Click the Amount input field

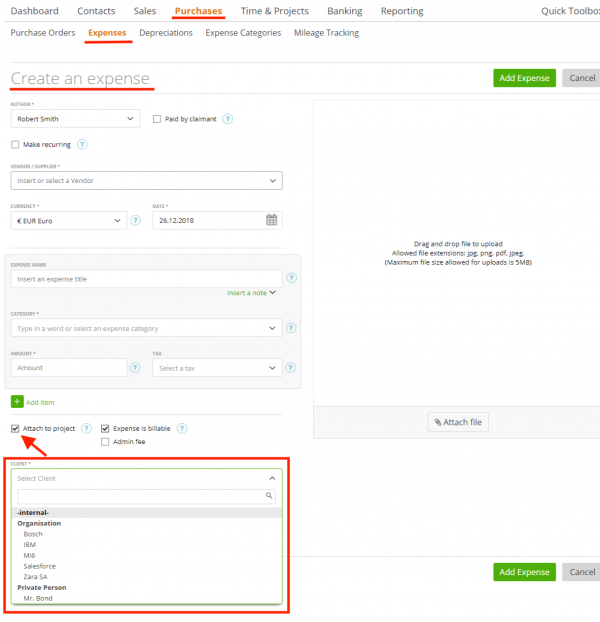click(x=69, y=368)
